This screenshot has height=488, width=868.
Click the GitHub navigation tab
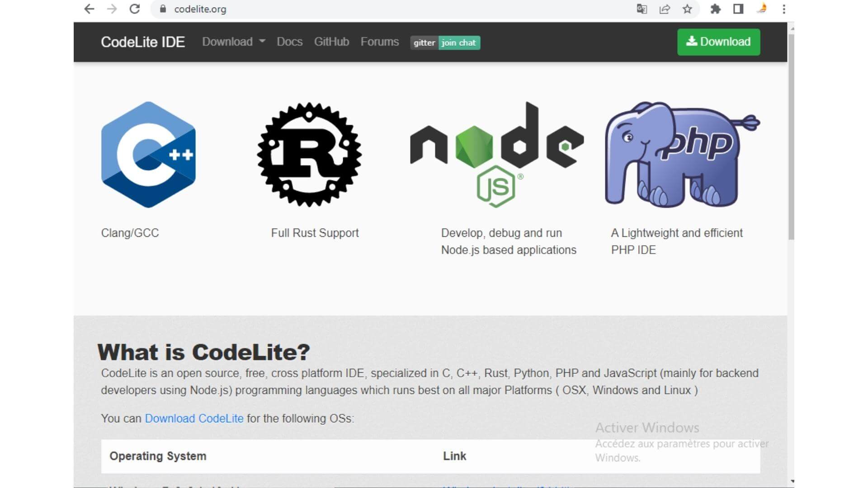[332, 41]
